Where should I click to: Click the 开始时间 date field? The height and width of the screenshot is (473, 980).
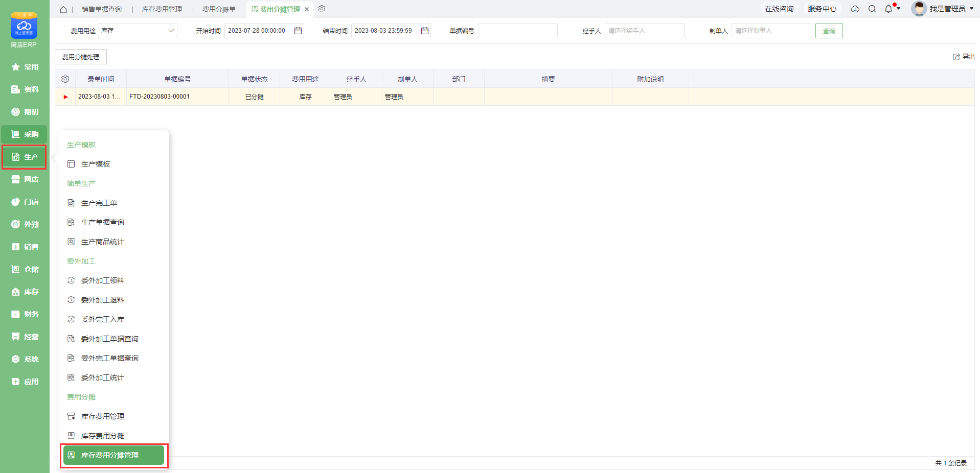tap(264, 31)
